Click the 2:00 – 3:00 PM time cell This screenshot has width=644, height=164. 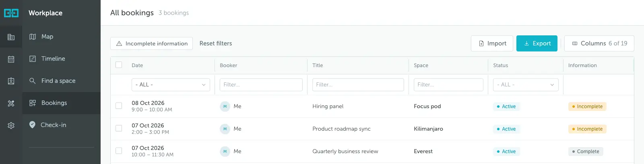tap(151, 132)
